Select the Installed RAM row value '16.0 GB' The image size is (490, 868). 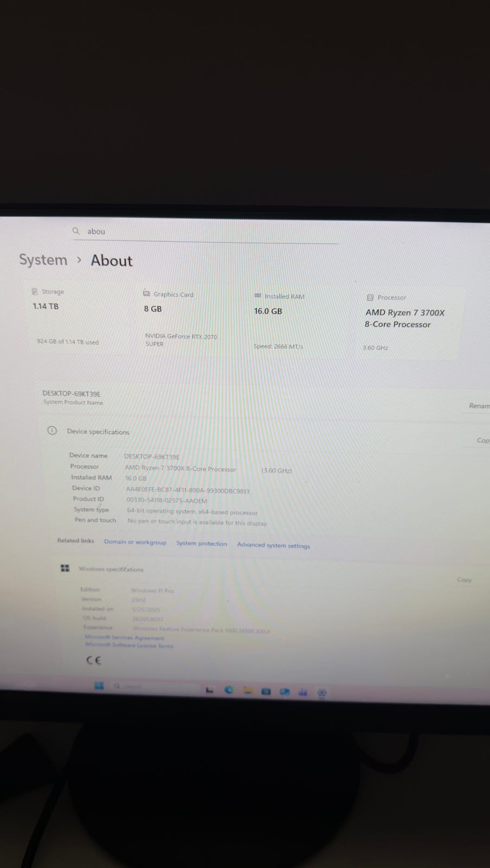[136, 478]
